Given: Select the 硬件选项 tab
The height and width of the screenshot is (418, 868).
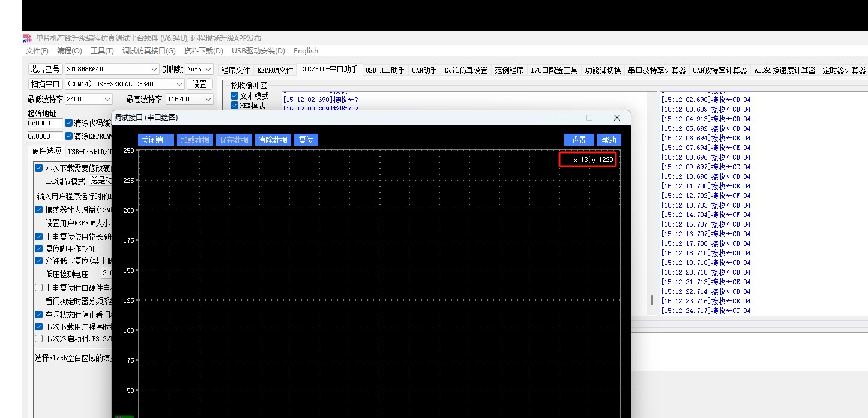Looking at the screenshot, I should coord(47,151).
